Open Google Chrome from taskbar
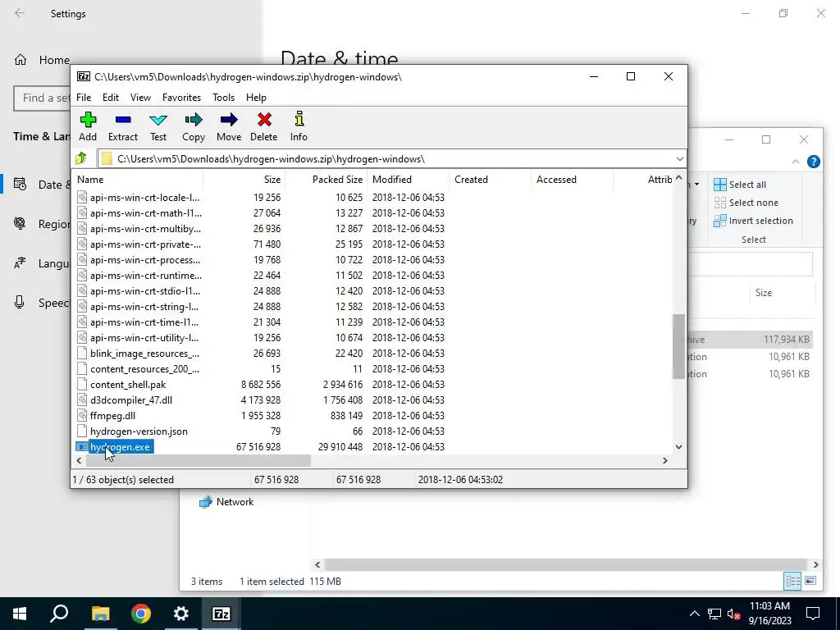Screen dimensions: 840x630 pyautogui.click(x=141, y=614)
